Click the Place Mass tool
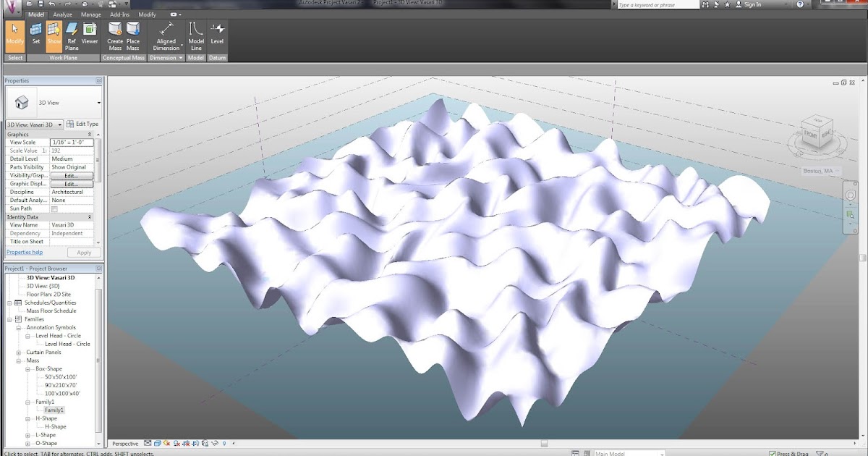868x456 pixels. click(133, 34)
